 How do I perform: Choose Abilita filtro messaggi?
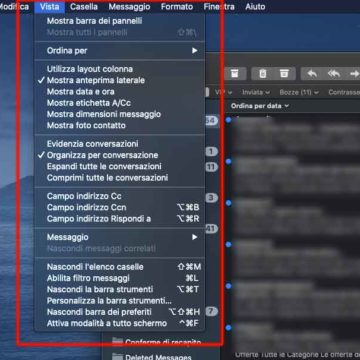[120, 278]
